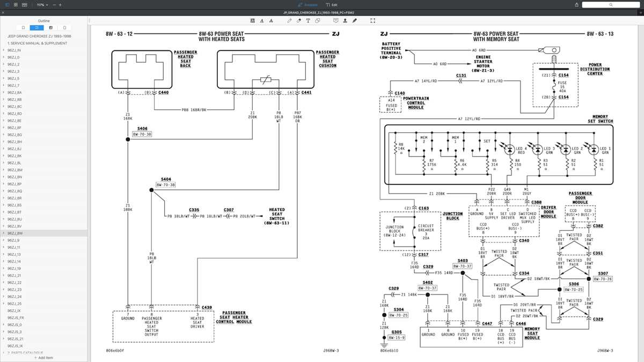
Task: Select the 96ZJ_3 outline entry
Action: coord(13,71)
